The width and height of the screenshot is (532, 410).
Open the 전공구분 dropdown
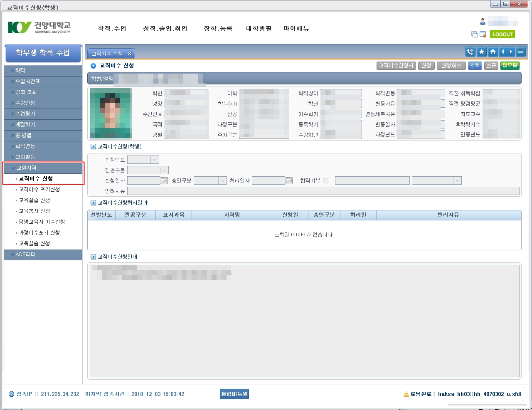[x=164, y=170]
